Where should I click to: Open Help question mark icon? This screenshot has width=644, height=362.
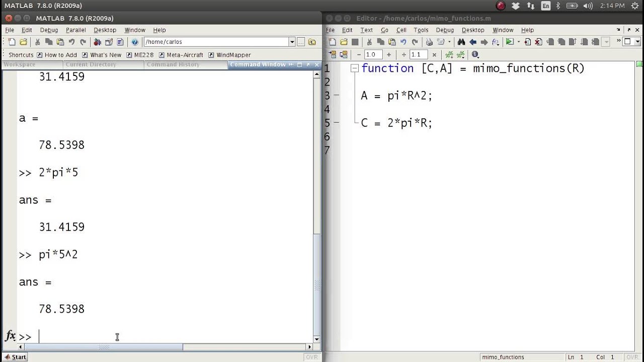click(135, 42)
